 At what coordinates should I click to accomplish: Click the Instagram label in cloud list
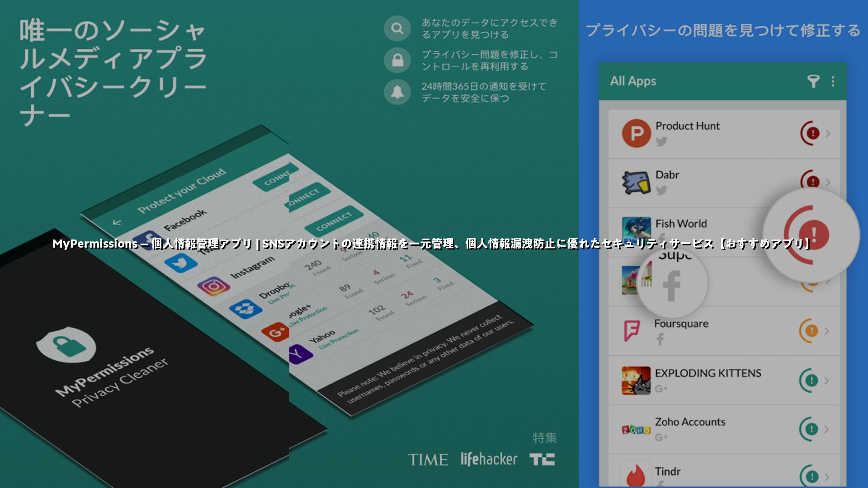point(252,267)
